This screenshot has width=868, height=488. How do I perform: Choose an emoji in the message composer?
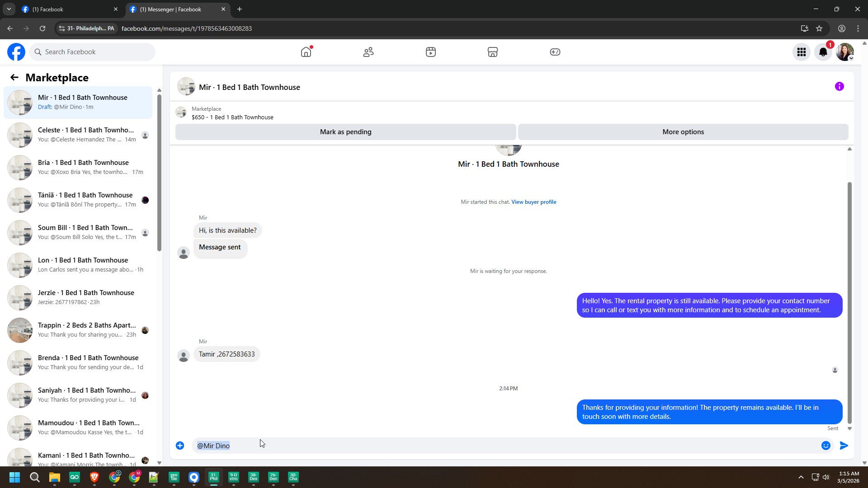click(x=826, y=446)
